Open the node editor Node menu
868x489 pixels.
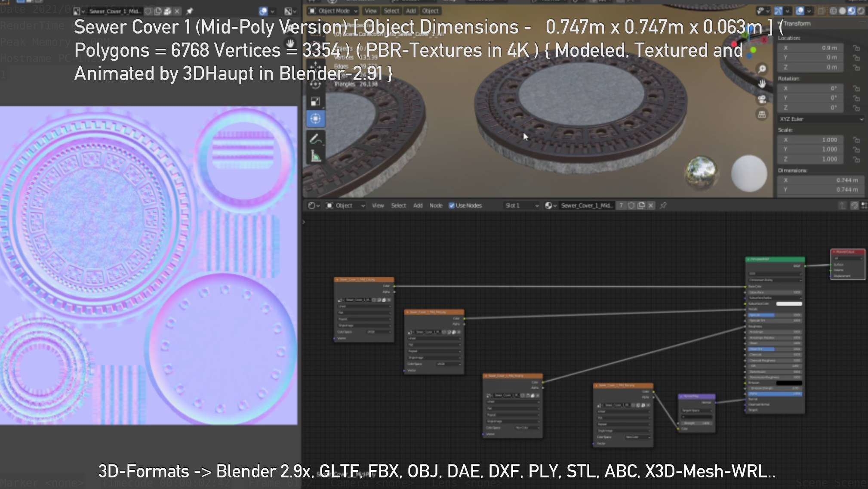tap(436, 206)
